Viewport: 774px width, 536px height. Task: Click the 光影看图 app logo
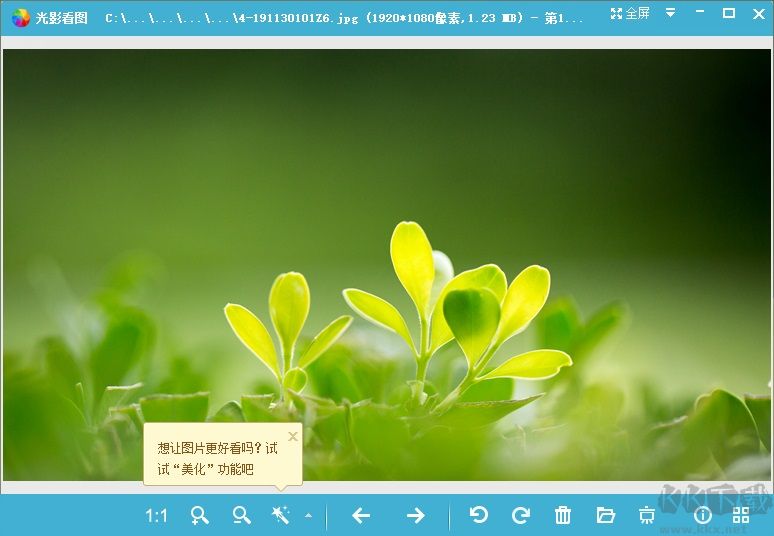coord(21,18)
